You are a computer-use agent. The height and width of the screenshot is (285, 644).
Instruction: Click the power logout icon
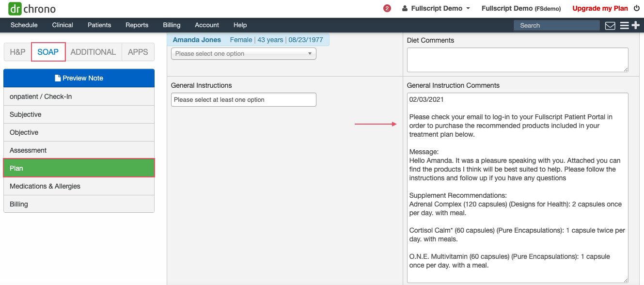point(637,8)
